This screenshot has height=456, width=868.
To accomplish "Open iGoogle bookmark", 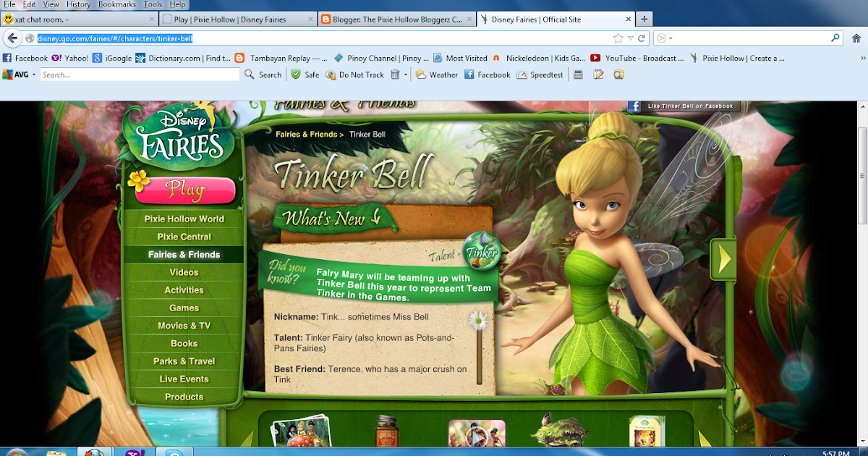I will point(113,58).
